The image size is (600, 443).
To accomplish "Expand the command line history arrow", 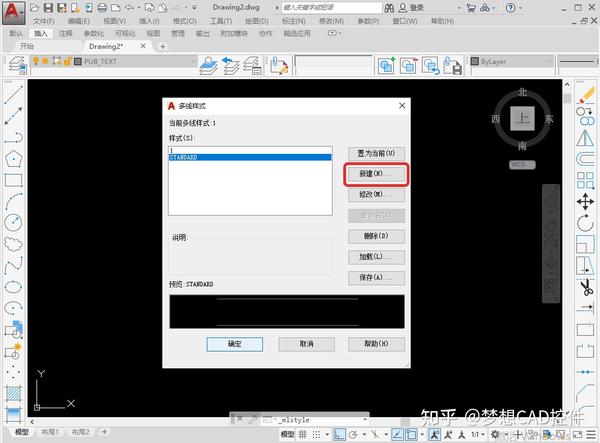I will 365,420.
